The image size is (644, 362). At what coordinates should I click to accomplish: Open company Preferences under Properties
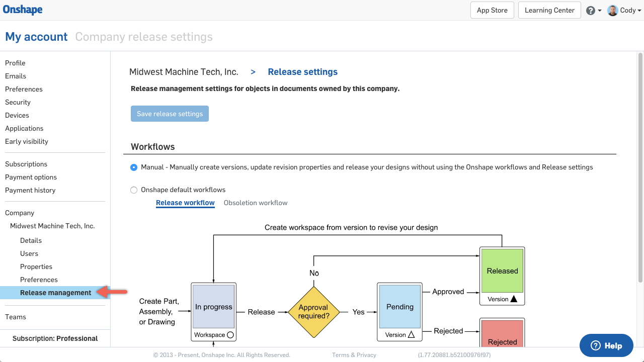39,280
